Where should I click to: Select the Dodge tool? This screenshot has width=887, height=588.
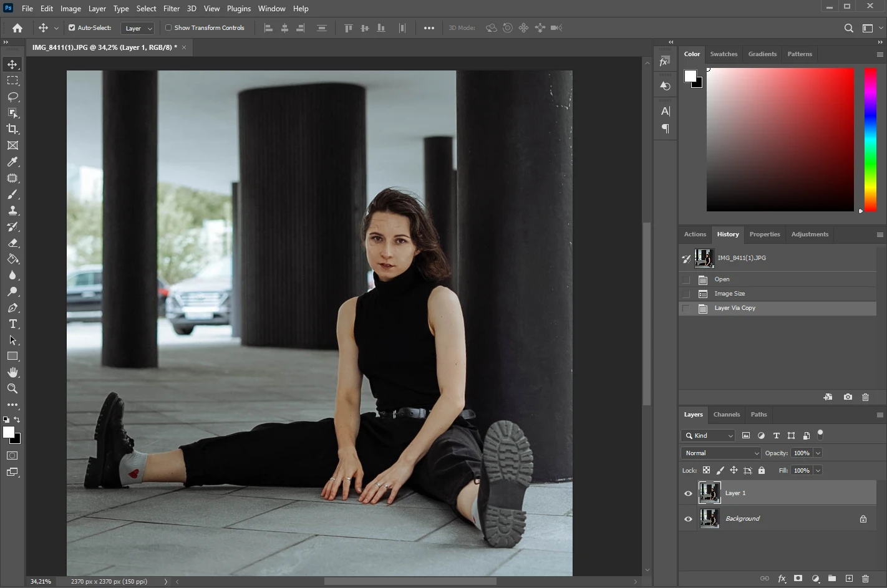(x=12, y=291)
